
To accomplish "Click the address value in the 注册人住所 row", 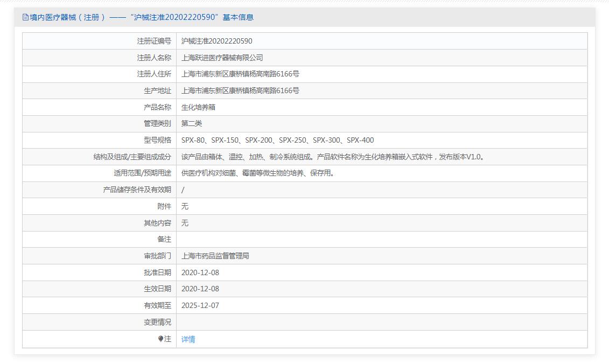I will [240, 74].
